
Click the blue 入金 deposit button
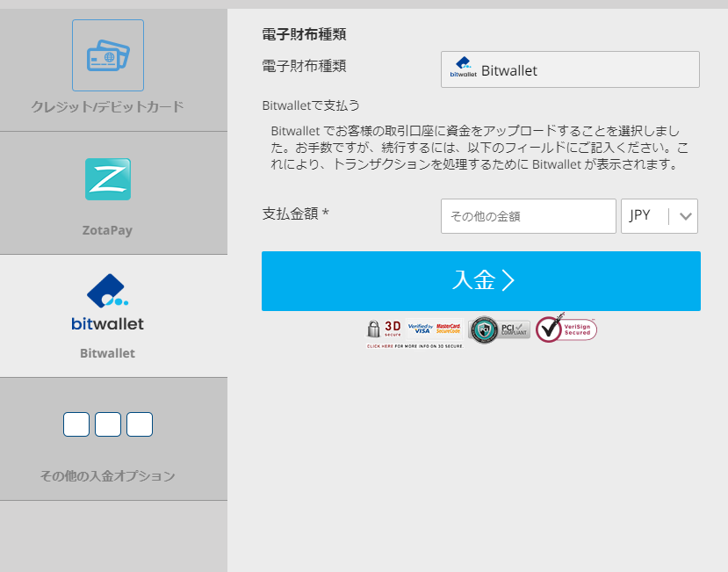[481, 281]
